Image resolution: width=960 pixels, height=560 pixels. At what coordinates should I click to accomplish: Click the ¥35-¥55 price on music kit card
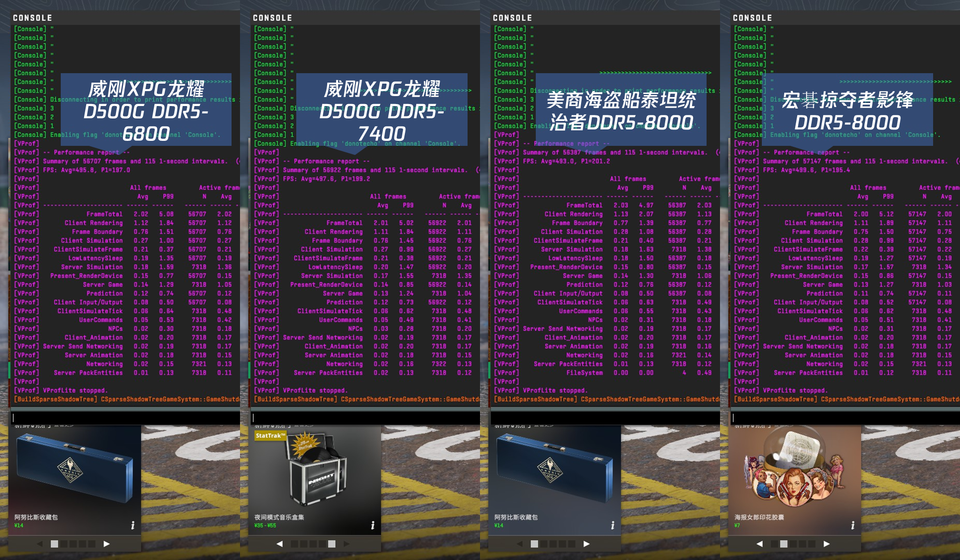coord(265,525)
